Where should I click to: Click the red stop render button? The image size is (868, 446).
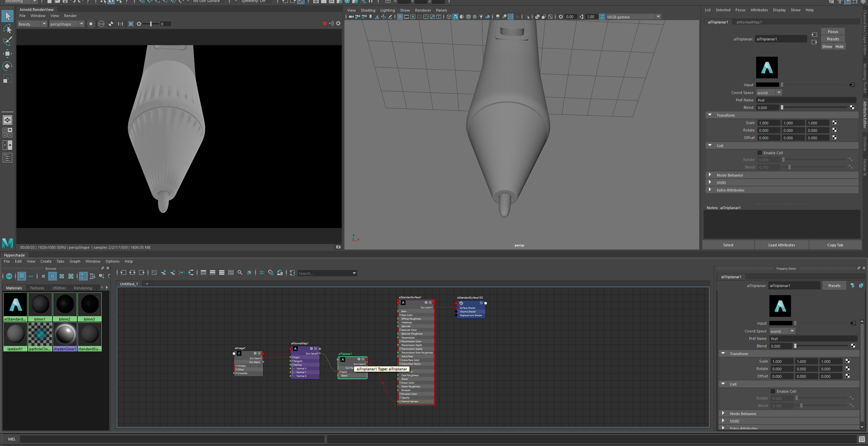pyautogui.click(x=325, y=24)
